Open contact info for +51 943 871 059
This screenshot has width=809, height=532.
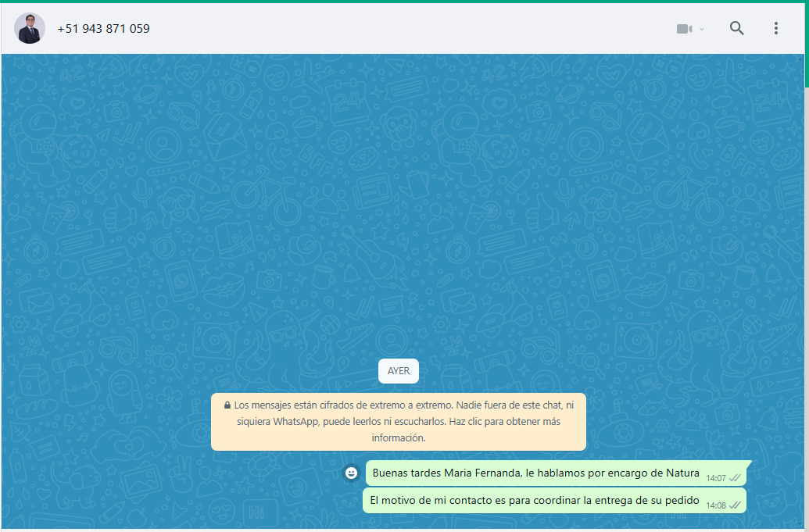click(103, 29)
